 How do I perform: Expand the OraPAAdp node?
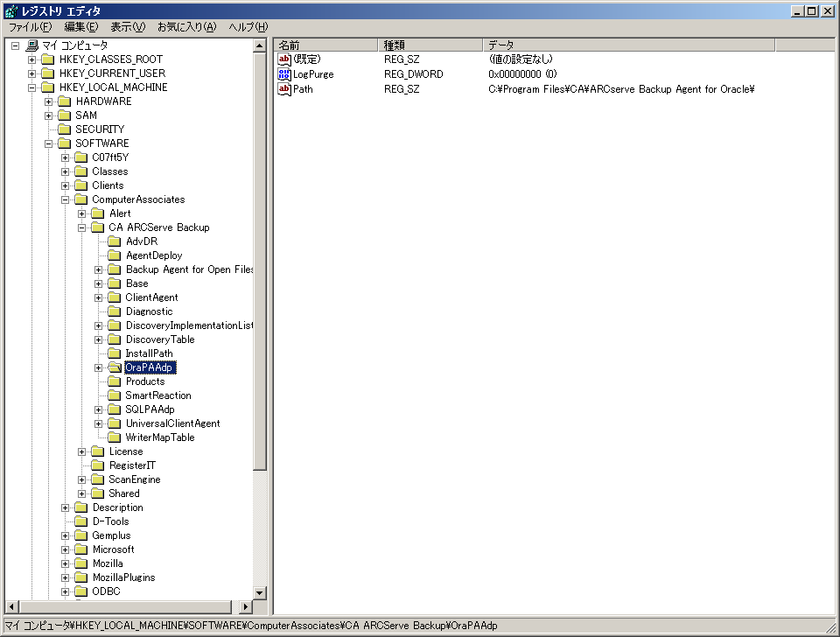coord(99,368)
